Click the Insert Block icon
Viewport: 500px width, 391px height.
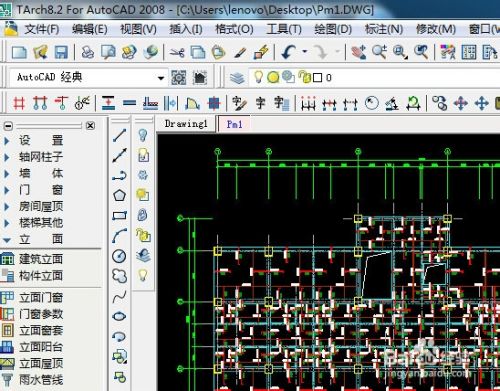coord(119,357)
